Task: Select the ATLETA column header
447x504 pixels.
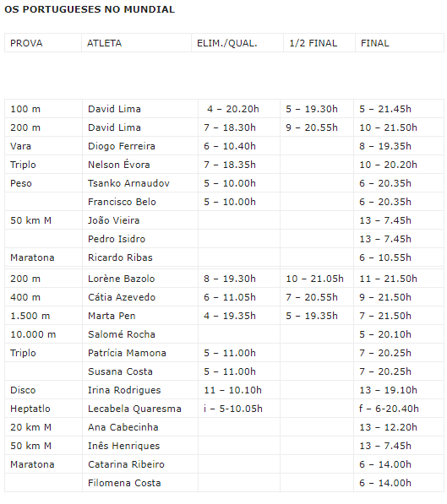Action: [136, 43]
